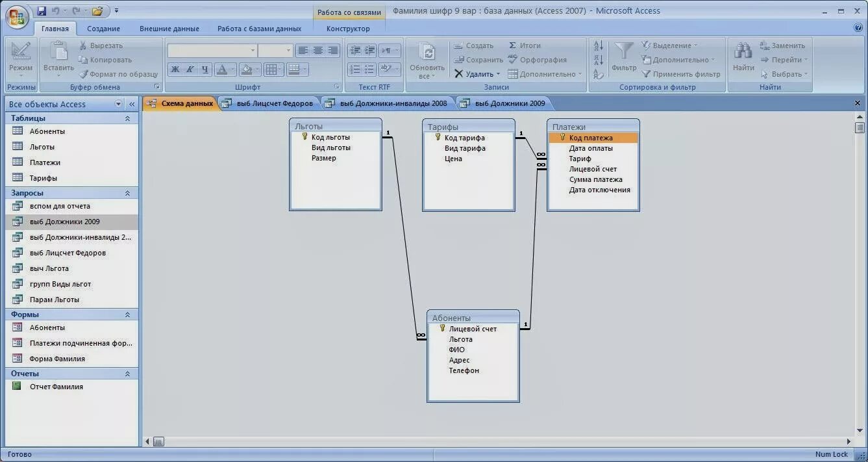The image size is (868, 462).
Task: Click Применить фильтр toggle
Action: point(681,74)
